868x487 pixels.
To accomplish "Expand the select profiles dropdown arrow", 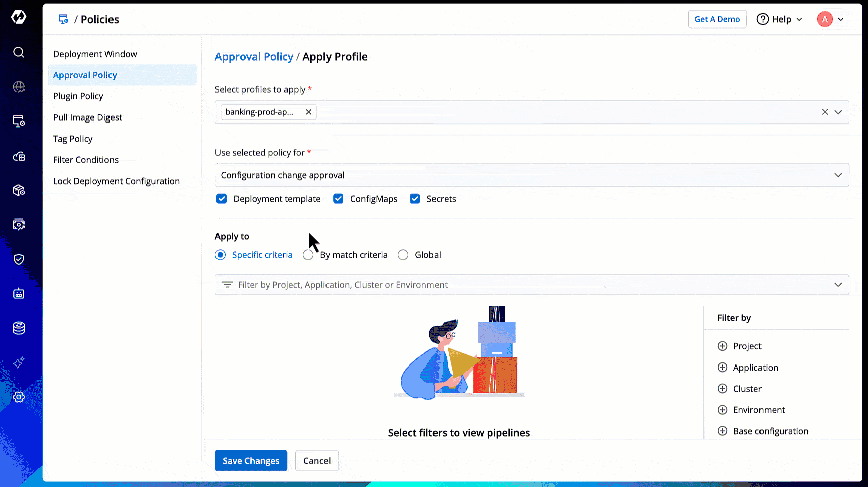I will (x=838, y=112).
